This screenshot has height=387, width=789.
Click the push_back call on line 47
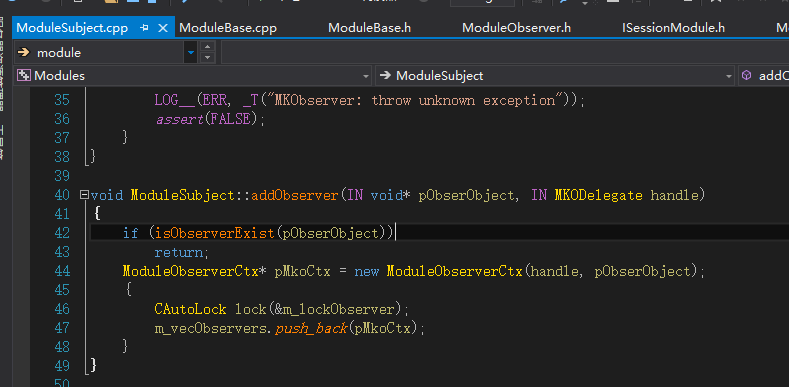pos(310,328)
